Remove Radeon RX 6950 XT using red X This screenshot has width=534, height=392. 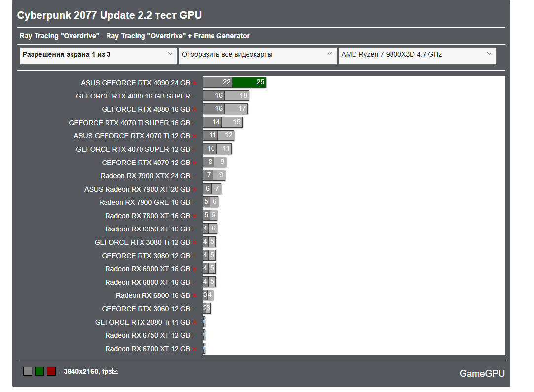[194, 229]
